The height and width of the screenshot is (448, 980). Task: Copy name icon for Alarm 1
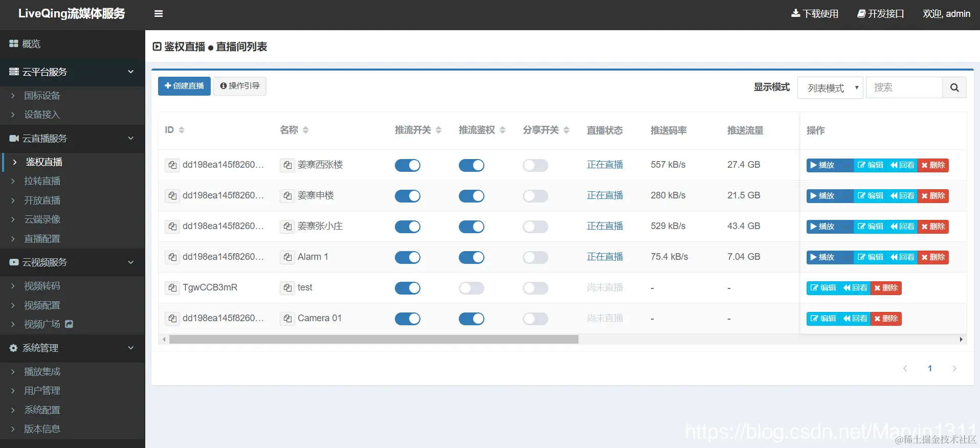point(287,257)
